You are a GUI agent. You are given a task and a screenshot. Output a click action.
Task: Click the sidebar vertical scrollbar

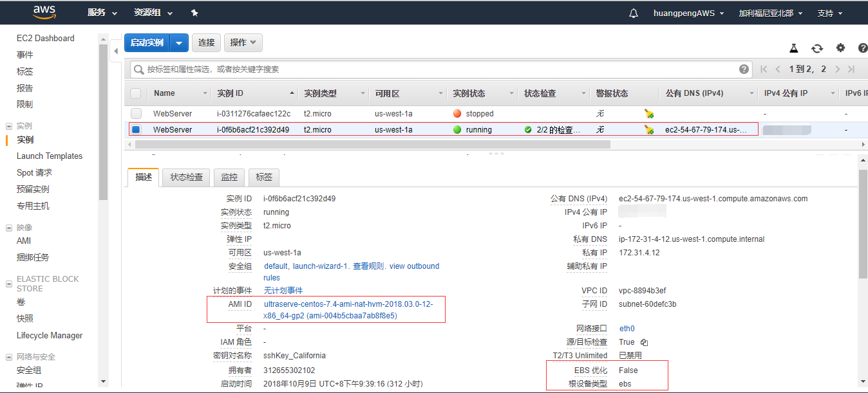click(104, 122)
